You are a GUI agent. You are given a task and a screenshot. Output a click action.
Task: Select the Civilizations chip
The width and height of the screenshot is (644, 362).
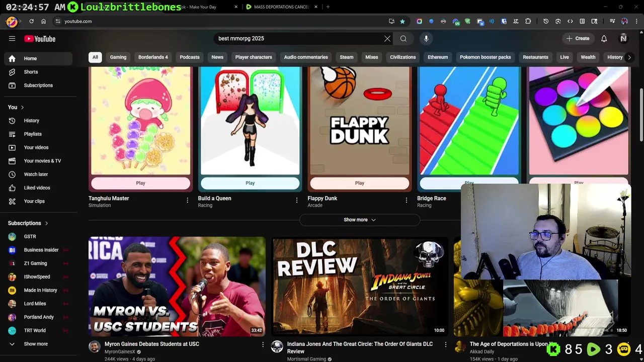(x=403, y=57)
